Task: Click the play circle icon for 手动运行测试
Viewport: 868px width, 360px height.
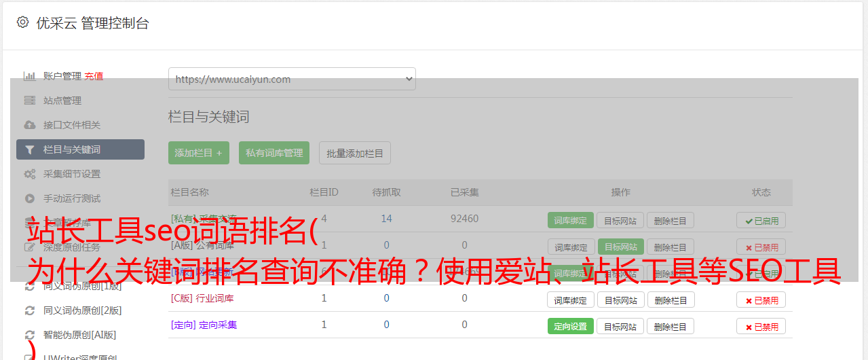Action: [30, 198]
